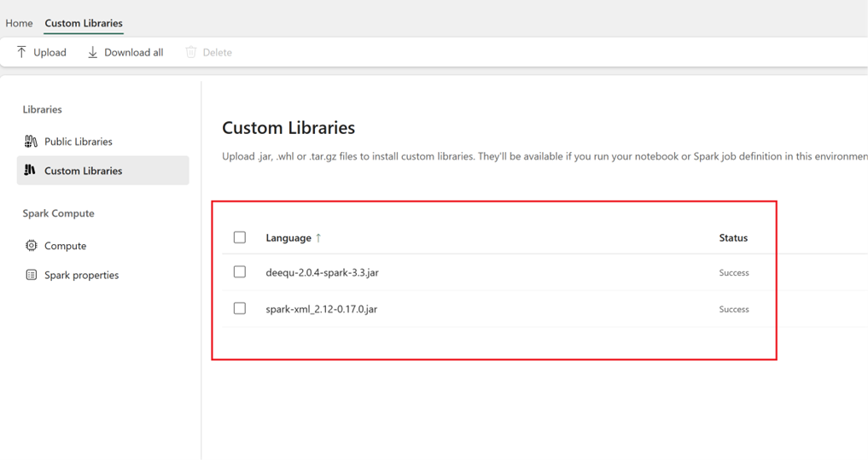868x460 pixels.
Task: Click the Custom Libraries books icon
Action: (x=30, y=170)
